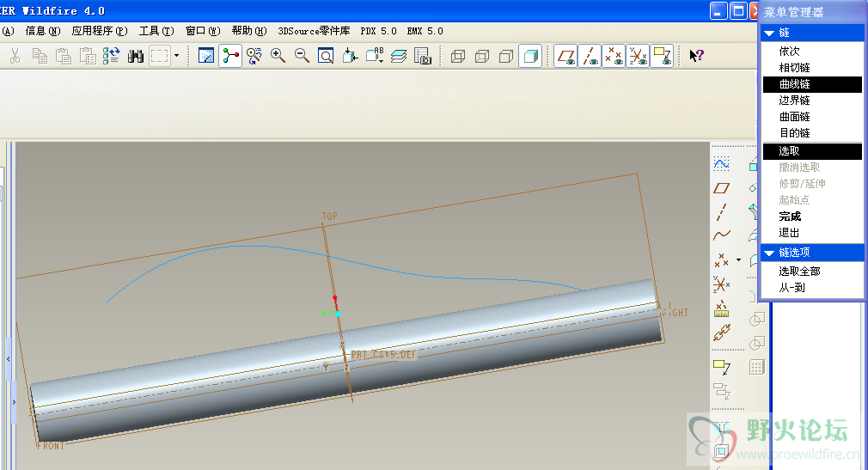Open the Saved View list icon
This screenshot has width=868, height=470.
(x=375, y=56)
